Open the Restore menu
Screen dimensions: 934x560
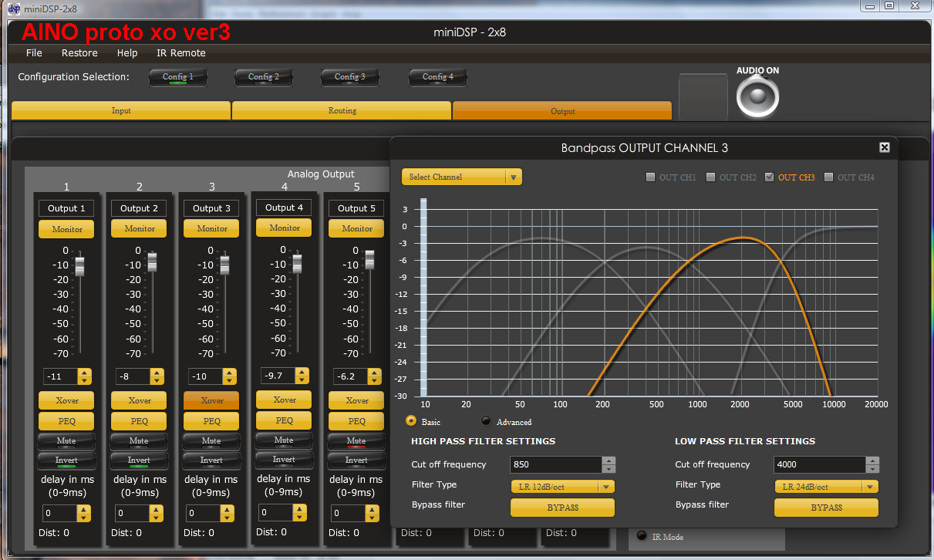click(79, 53)
